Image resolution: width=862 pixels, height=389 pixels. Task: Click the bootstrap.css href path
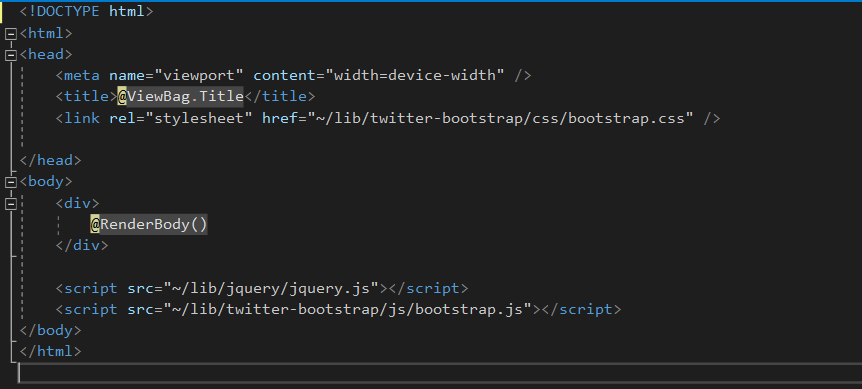point(500,118)
